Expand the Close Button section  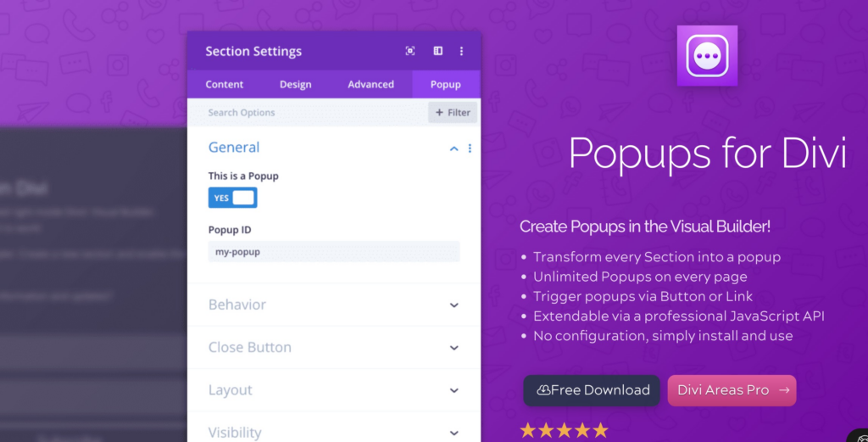pyautogui.click(x=334, y=347)
